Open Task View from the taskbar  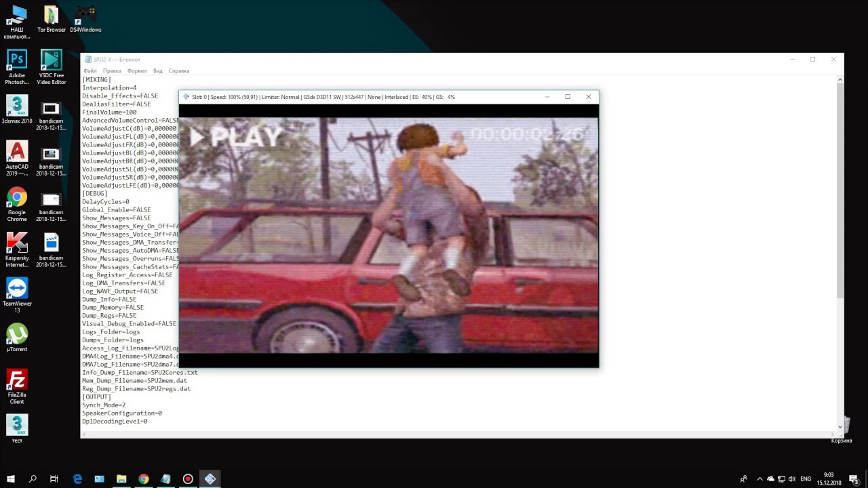click(x=54, y=479)
